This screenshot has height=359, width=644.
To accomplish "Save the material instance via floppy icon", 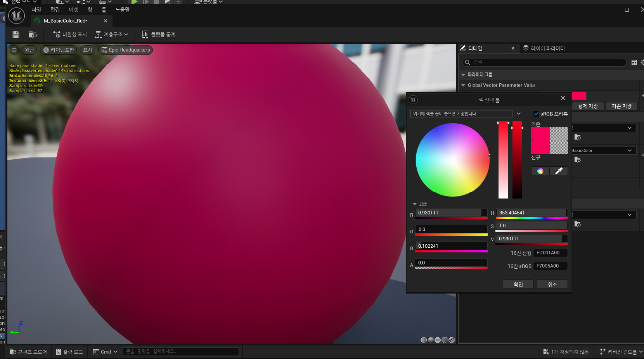I will (x=16, y=35).
